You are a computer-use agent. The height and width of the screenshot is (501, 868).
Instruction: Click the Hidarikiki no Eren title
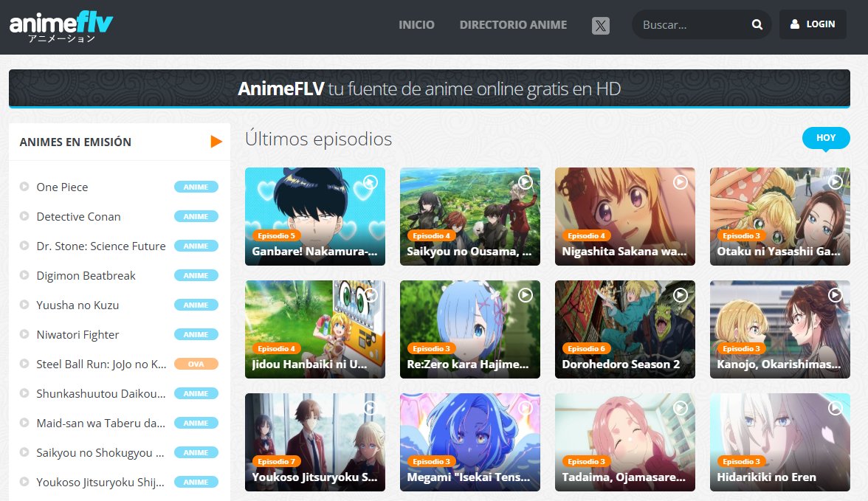tap(767, 477)
